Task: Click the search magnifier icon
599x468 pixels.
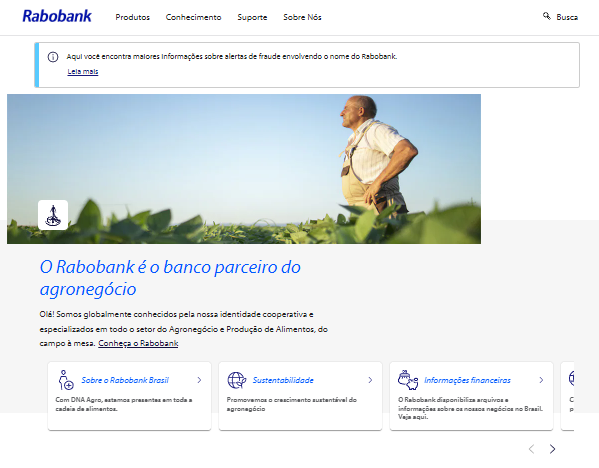Action: pos(547,16)
